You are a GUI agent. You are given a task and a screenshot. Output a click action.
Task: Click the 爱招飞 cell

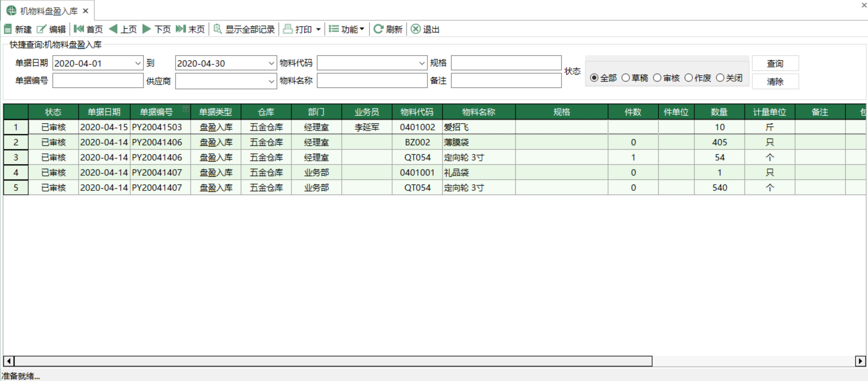tap(479, 127)
